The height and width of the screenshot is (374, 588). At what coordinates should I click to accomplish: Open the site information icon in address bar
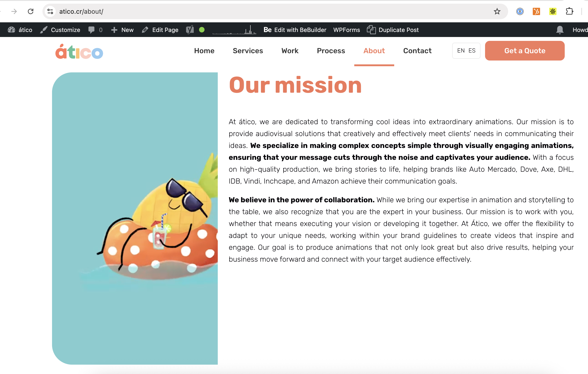[x=50, y=11]
